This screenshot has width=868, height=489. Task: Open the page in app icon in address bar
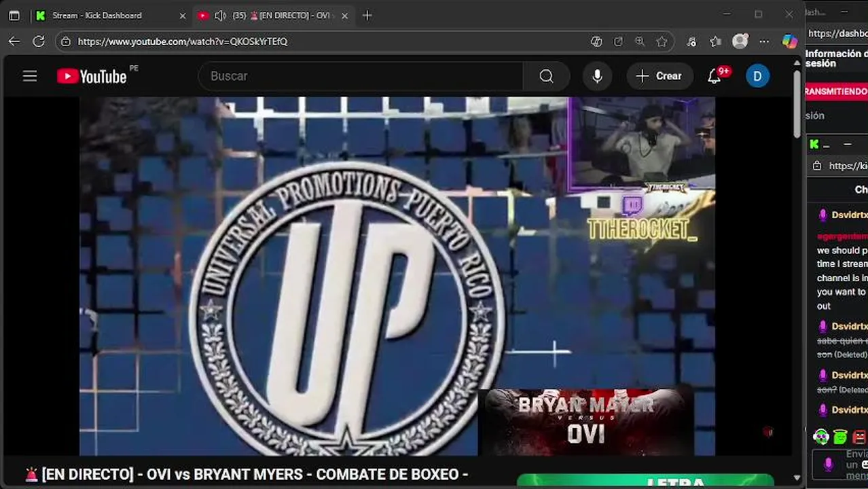[x=618, y=41]
